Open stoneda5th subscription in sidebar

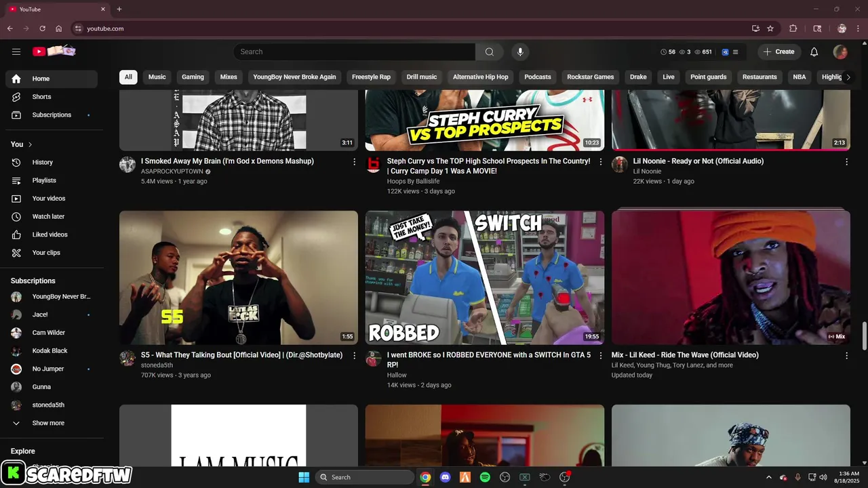pos(52,405)
